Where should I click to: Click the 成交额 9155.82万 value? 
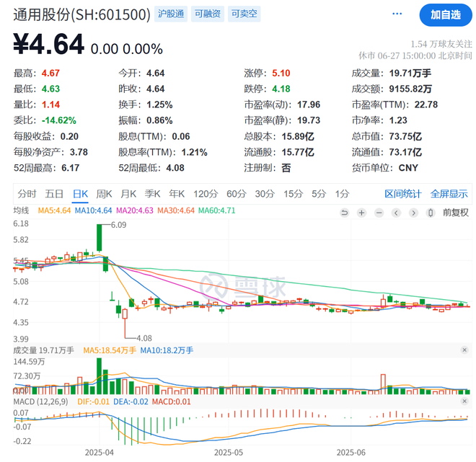(411, 89)
